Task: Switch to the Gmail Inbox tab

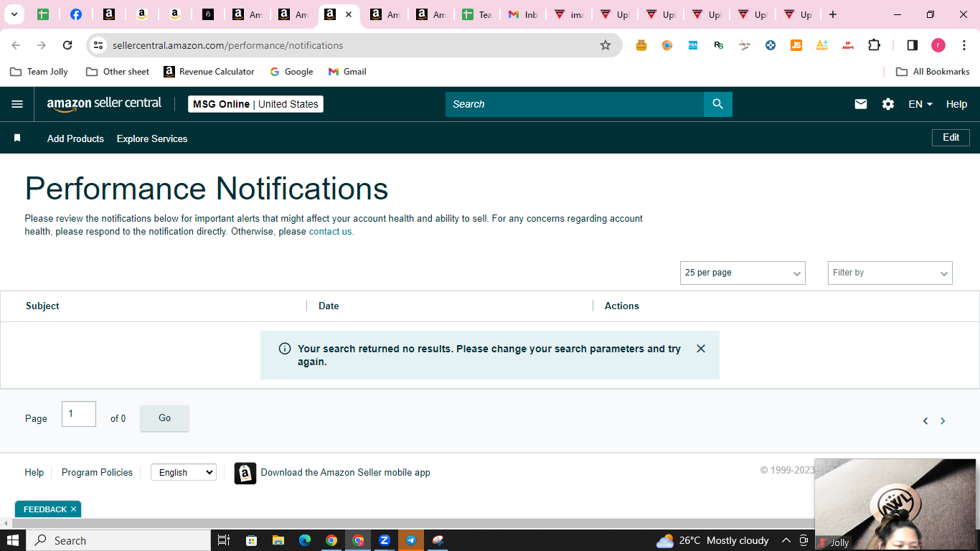Action: click(522, 14)
